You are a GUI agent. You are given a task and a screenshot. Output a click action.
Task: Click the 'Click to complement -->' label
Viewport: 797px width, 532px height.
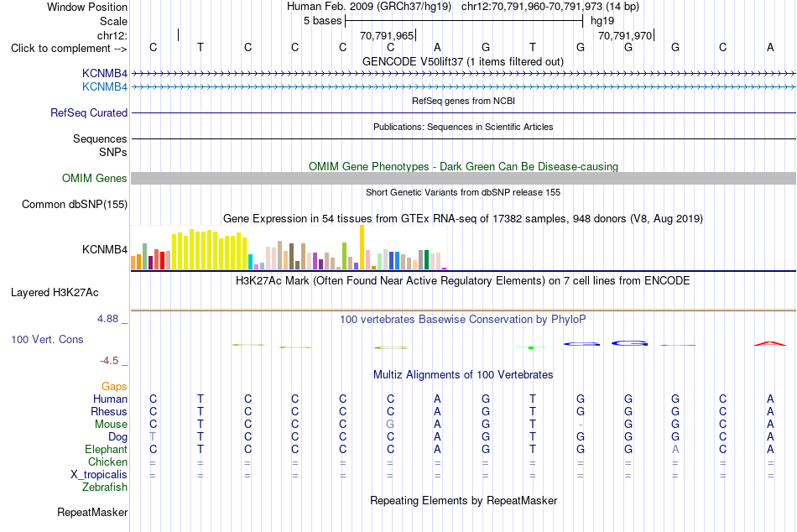[x=69, y=49]
